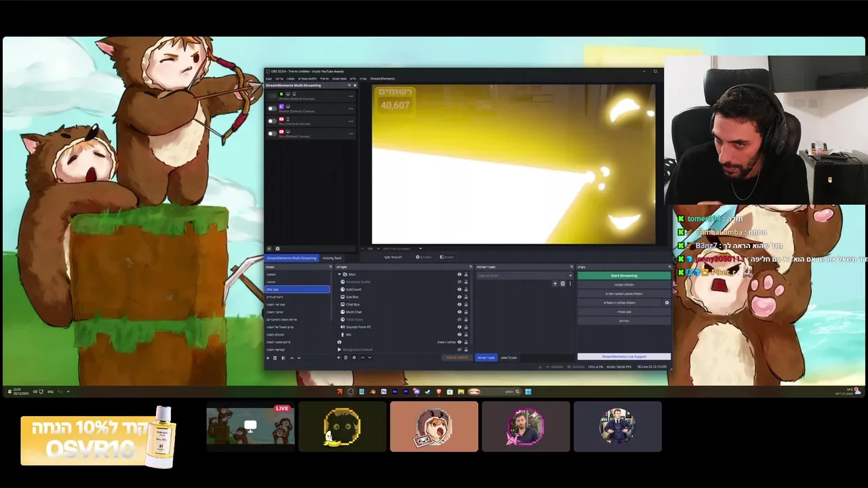Open virtual camera settings gear button
868x488 pixels.
click(x=667, y=303)
